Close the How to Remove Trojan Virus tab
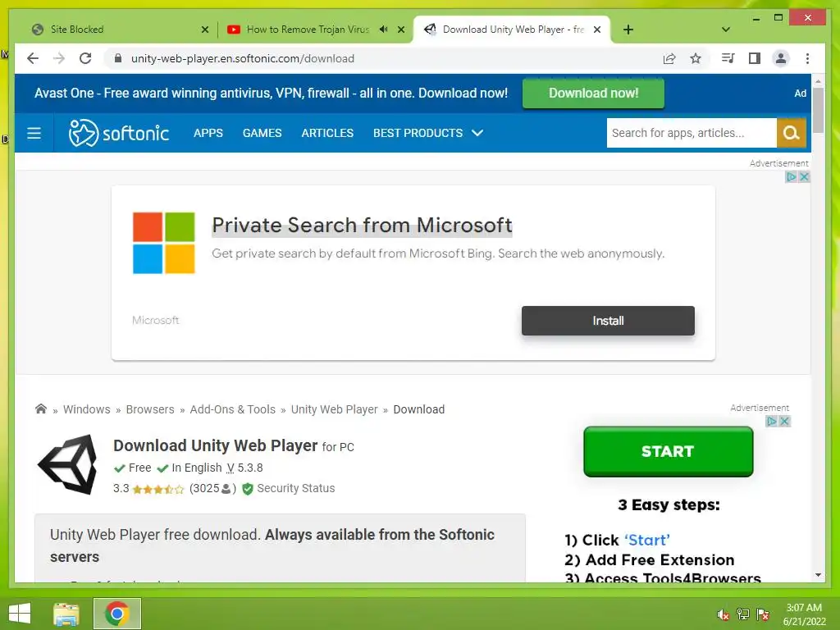The width and height of the screenshot is (840, 630). pyautogui.click(x=401, y=30)
